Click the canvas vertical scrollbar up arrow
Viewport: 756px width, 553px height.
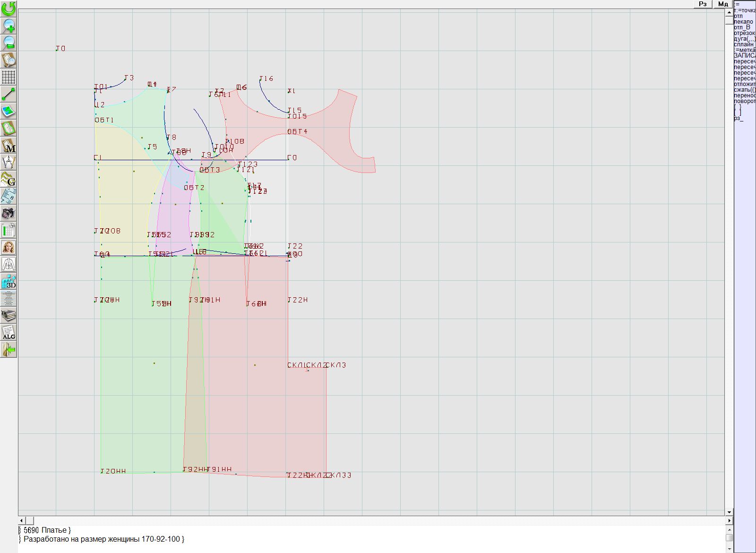click(x=729, y=12)
